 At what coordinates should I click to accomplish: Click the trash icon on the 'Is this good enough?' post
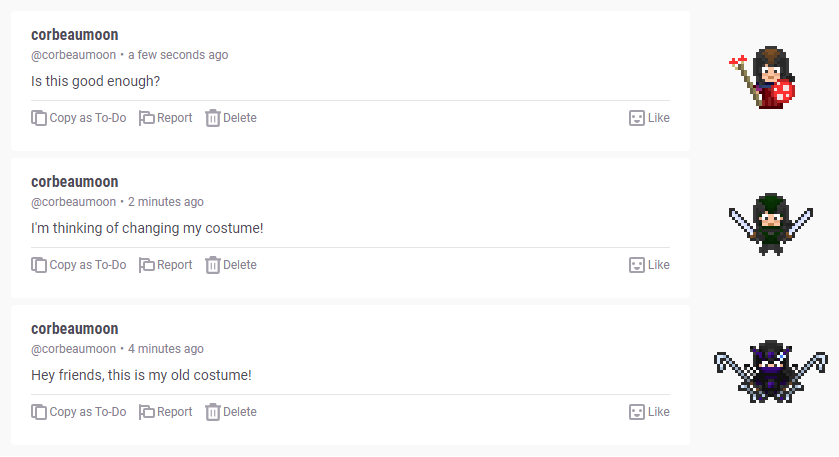(x=212, y=118)
